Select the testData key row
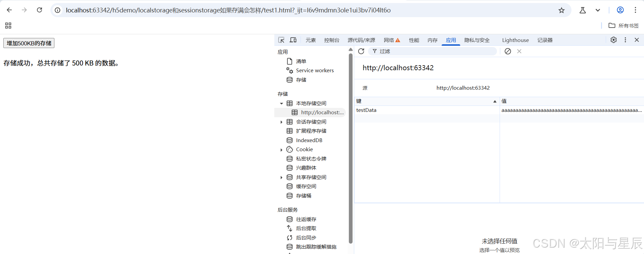The height and width of the screenshot is (254, 644). tap(427, 110)
